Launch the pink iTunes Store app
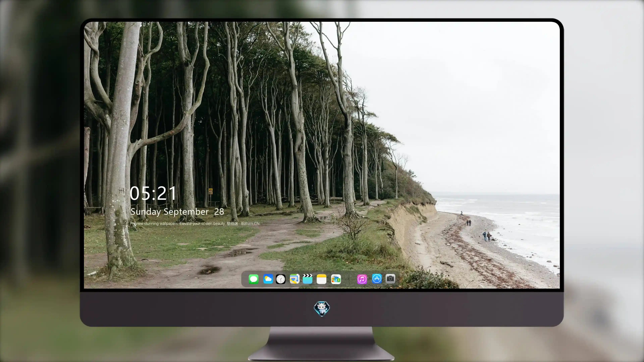 [362, 279]
